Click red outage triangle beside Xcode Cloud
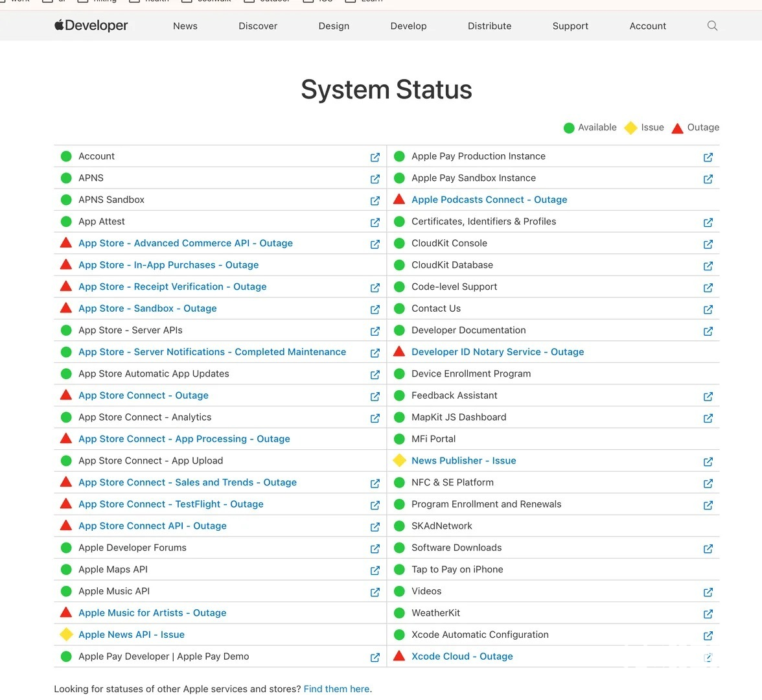 399,656
